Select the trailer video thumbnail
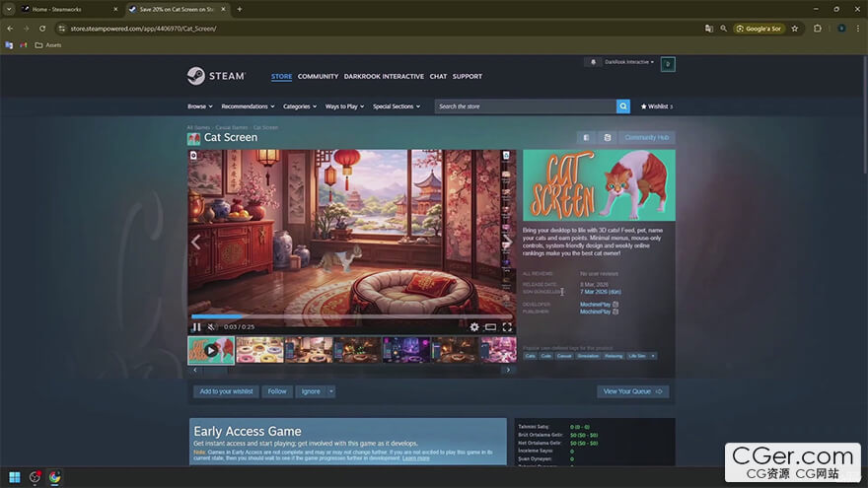Screen dimensions: 868x488 [211, 350]
